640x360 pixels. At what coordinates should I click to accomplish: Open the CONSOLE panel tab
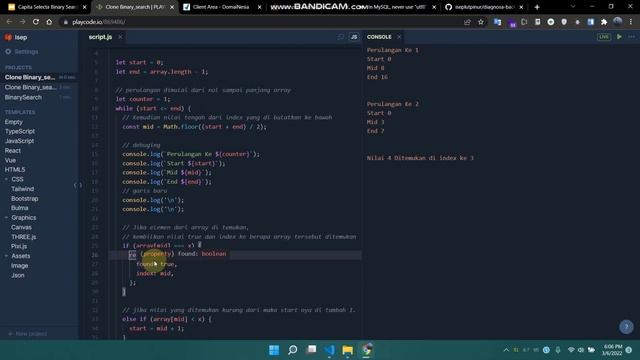(379, 37)
